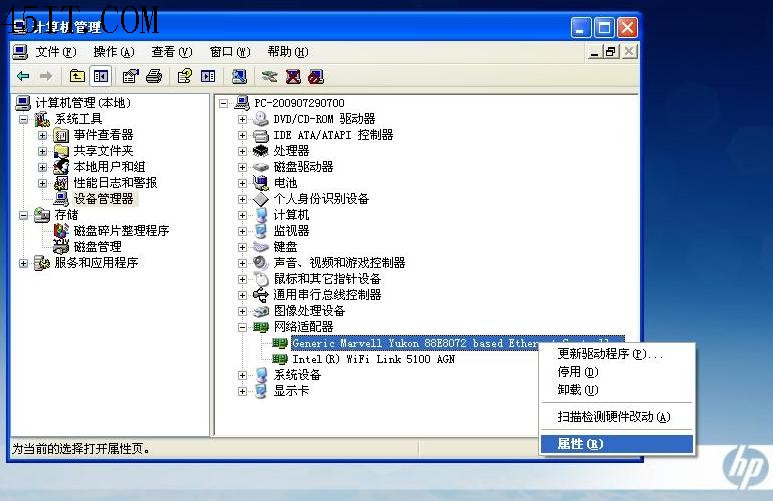Toggle the Show/Hide Console Tree icon
The width and height of the screenshot is (773, 501).
click(x=101, y=76)
